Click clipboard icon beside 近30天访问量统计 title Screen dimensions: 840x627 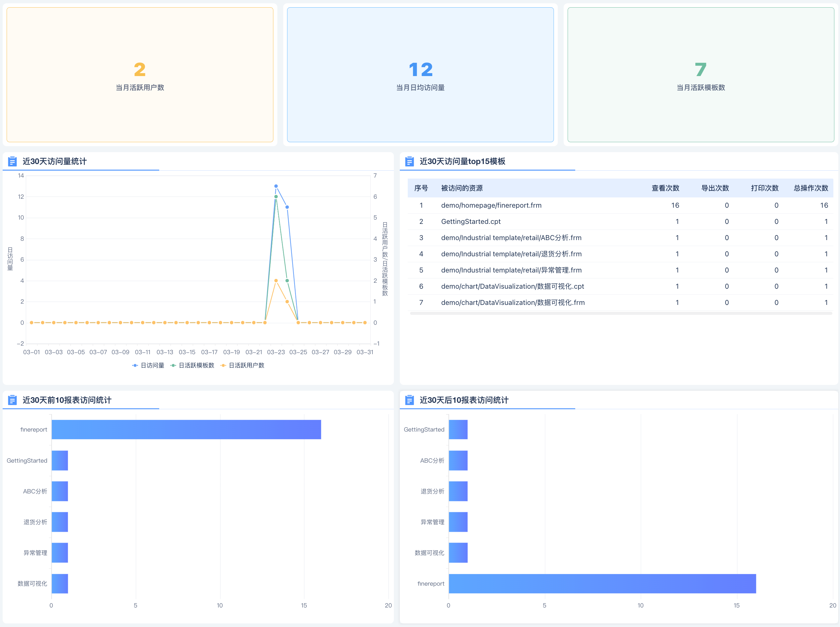(x=12, y=162)
